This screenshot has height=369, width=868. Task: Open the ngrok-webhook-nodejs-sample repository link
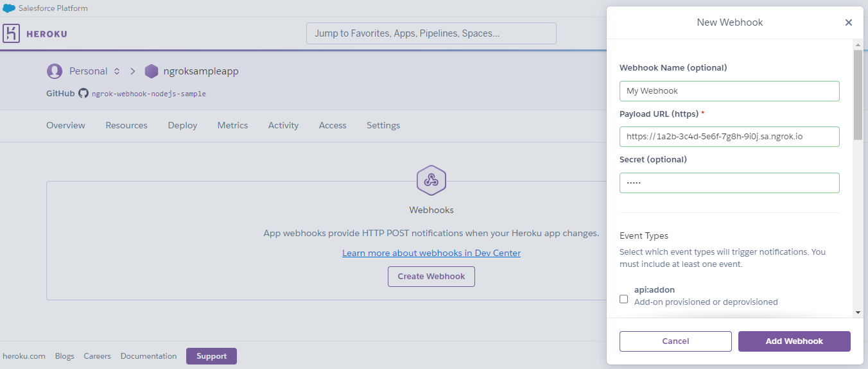pyautogui.click(x=149, y=94)
